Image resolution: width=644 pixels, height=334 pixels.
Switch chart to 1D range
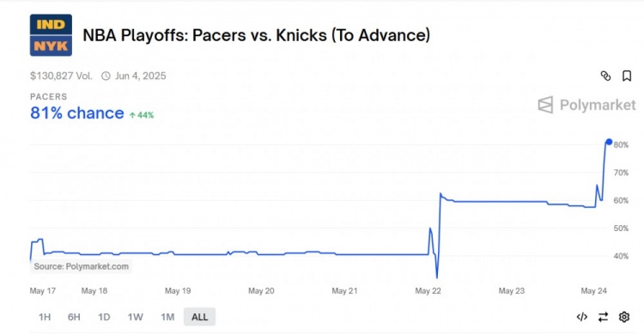[x=104, y=317]
